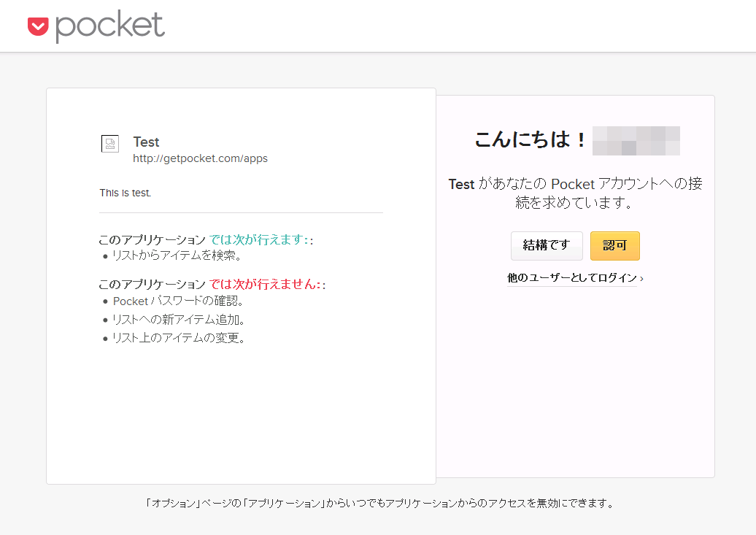
Task: Click the こんにちは！ greeting heading
Action: tap(531, 139)
